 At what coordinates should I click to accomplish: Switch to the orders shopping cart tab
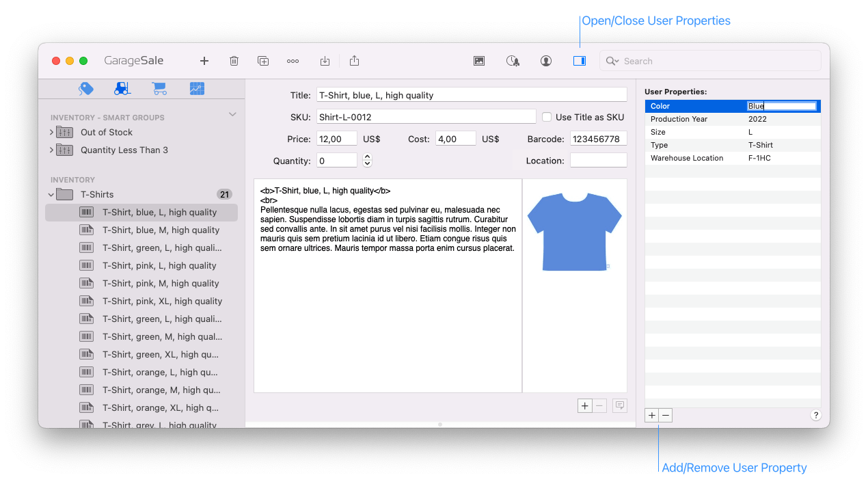coord(159,89)
